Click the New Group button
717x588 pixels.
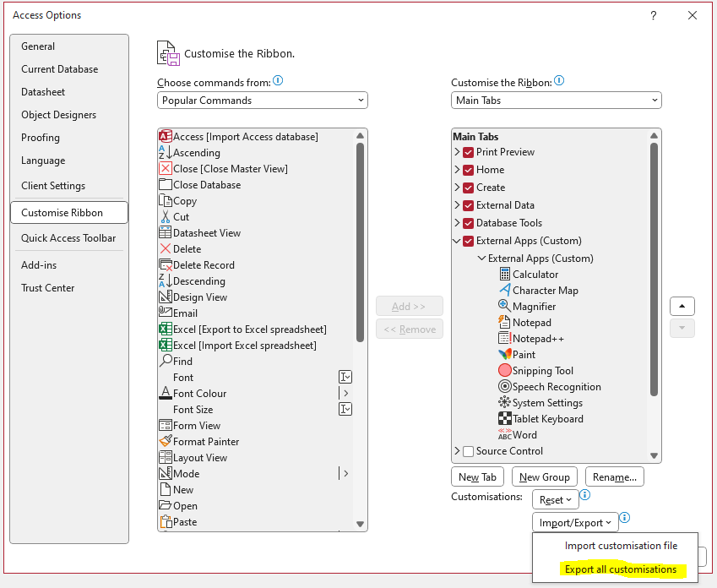545,476
